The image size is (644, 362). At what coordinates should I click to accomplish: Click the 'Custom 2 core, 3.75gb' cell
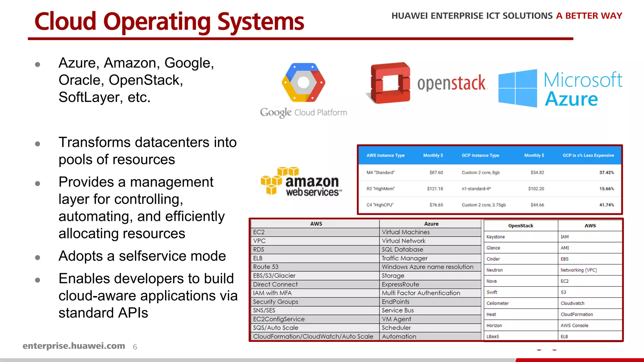pyautogui.click(x=484, y=205)
